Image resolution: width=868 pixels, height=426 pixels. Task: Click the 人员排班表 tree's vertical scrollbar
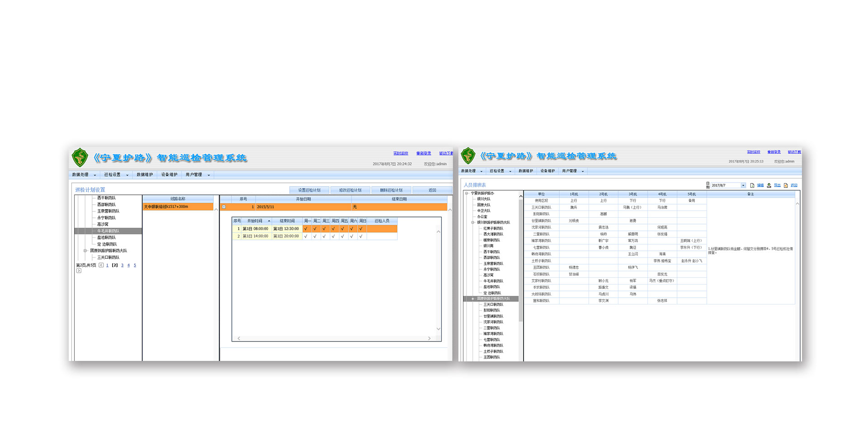pos(521,271)
